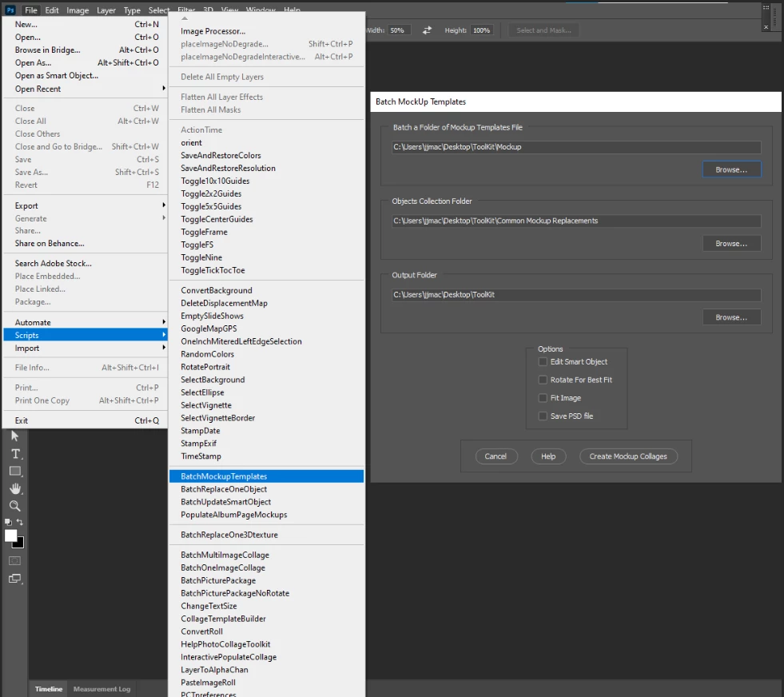Run ToggleCenterGuides script
This screenshot has height=697, width=784.
click(266, 219)
